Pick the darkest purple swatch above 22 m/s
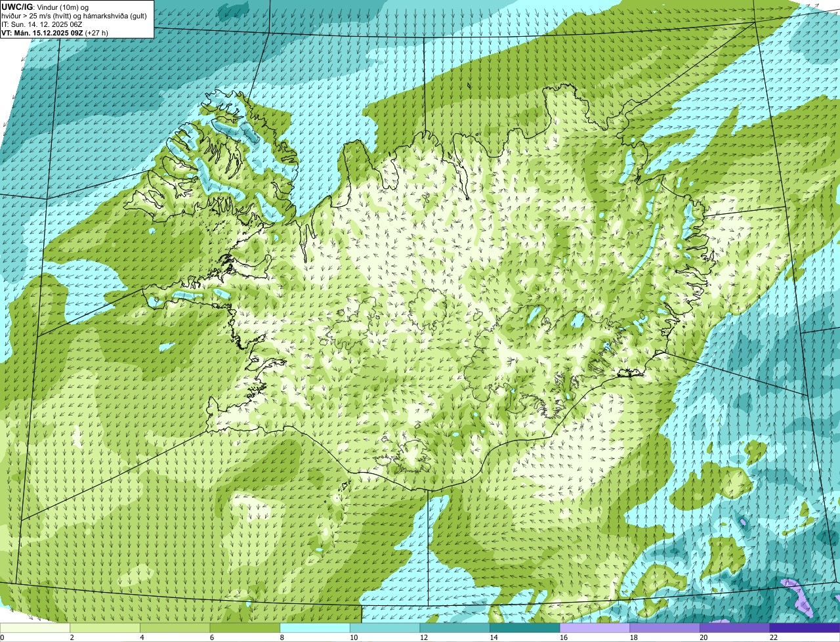The image size is (840, 642). click(x=805, y=628)
